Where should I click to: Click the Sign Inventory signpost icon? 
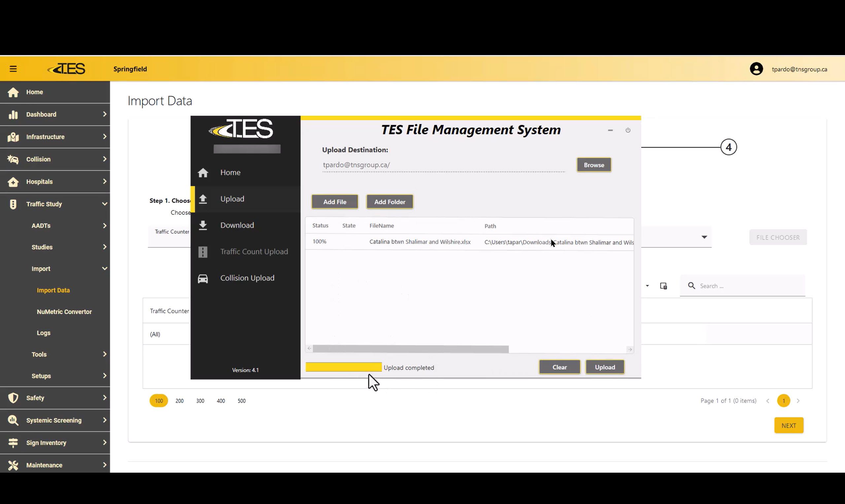[x=13, y=443]
